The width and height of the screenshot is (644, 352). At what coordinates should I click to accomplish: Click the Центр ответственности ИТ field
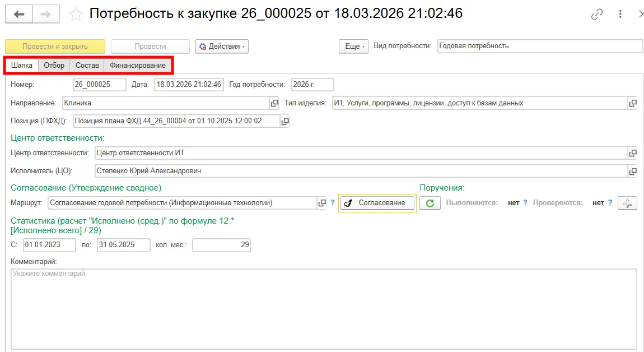pos(361,153)
